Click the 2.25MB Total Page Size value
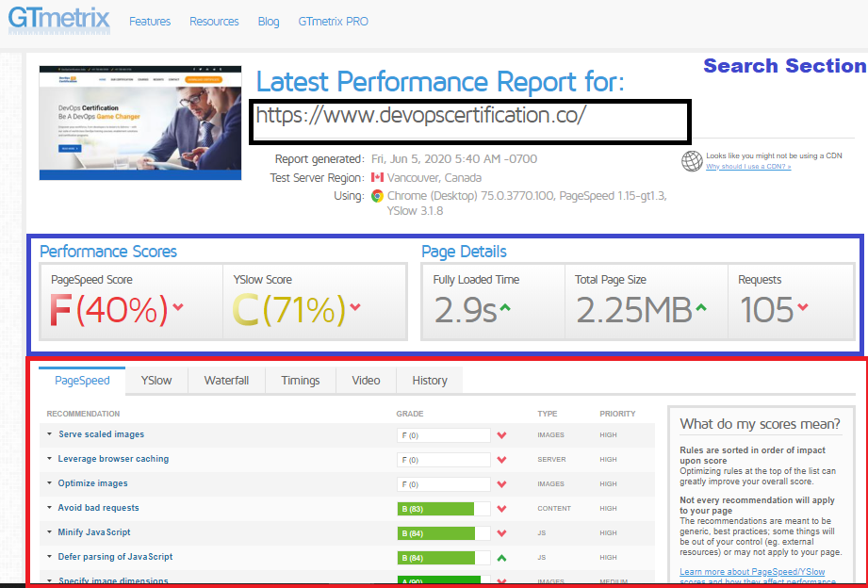This screenshot has height=588, width=868. (x=634, y=309)
